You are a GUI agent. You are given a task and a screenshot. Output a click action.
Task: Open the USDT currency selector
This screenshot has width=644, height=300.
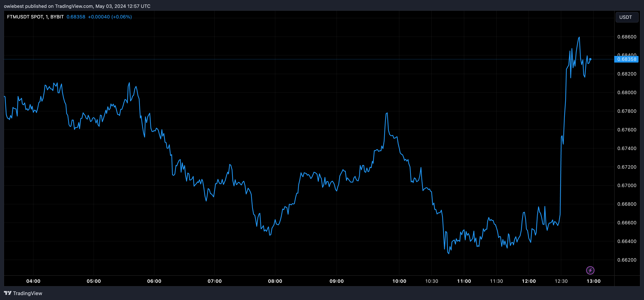click(627, 17)
